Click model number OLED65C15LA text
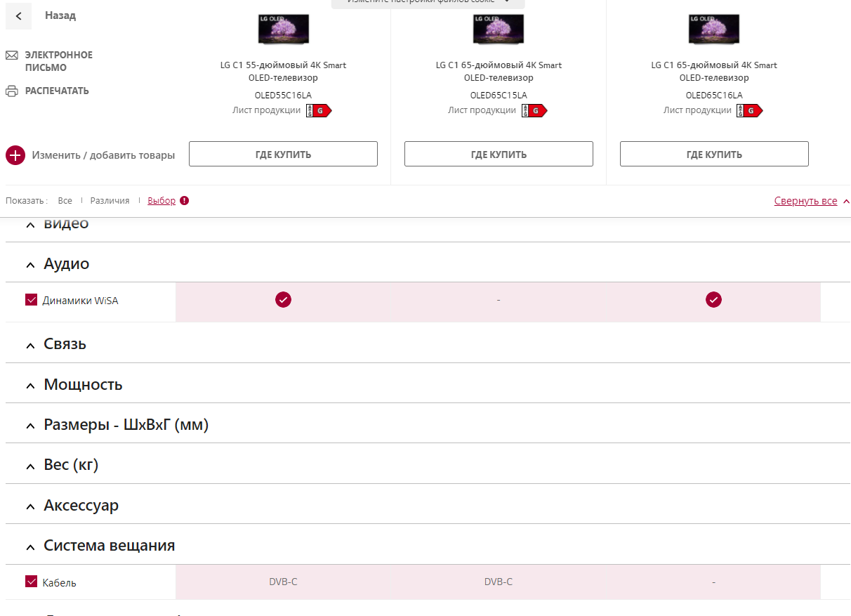The image size is (851, 616). pos(499,96)
